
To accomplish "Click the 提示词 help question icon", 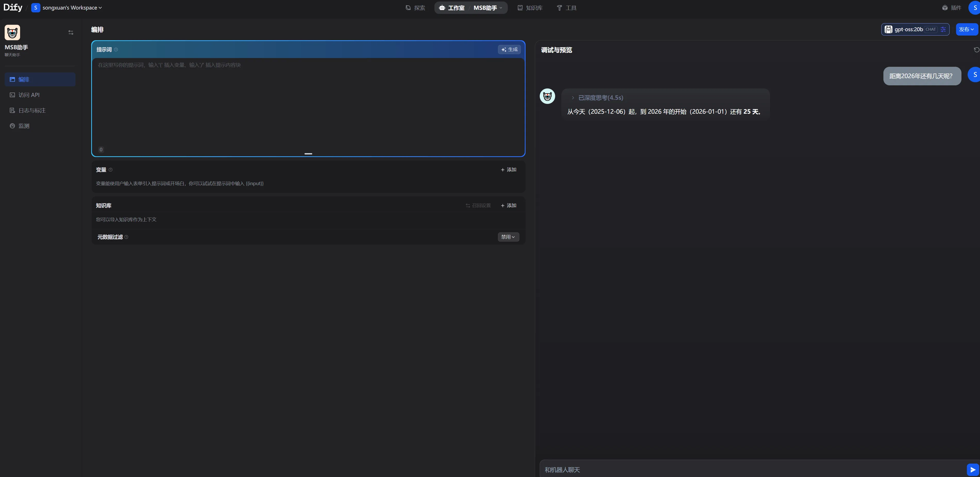I will [x=116, y=50].
